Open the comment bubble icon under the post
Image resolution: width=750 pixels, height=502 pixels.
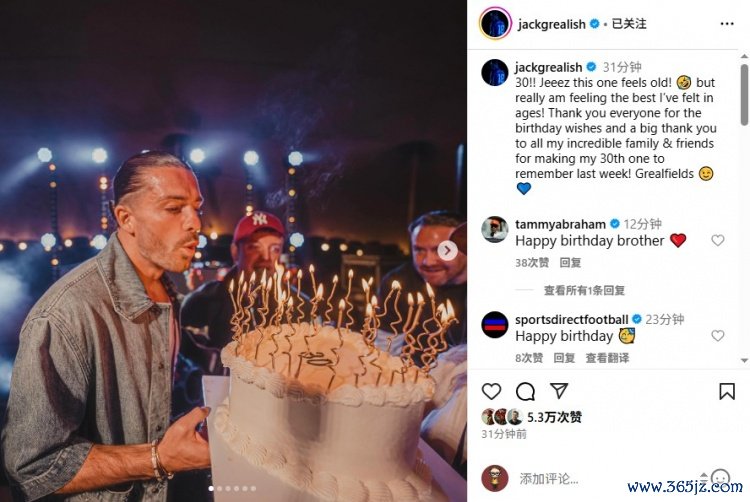coord(525,392)
